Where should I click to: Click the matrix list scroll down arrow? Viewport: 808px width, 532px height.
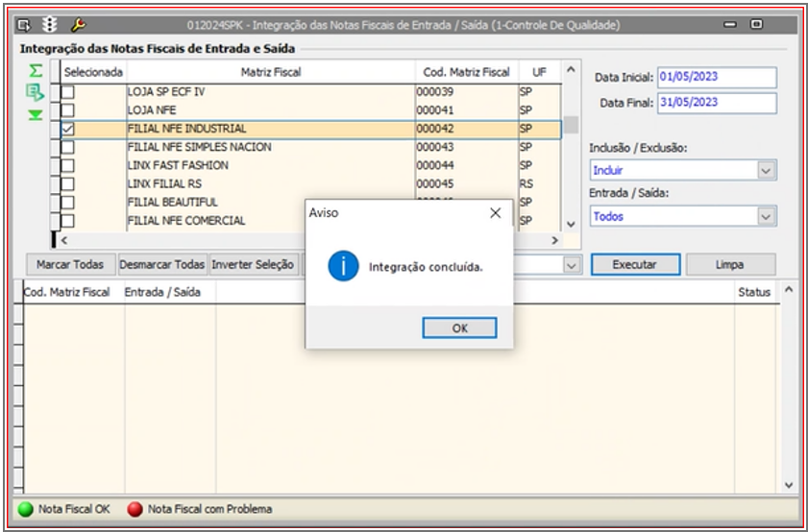(x=571, y=225)
